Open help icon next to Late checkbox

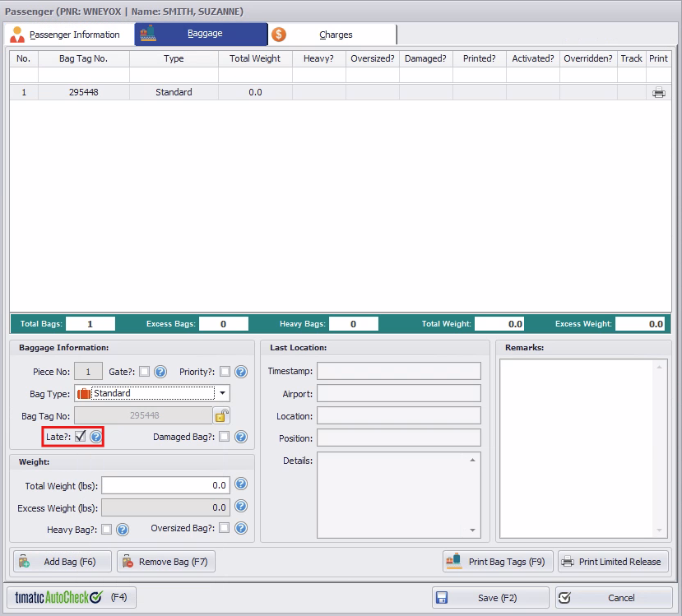coord(96,436)
